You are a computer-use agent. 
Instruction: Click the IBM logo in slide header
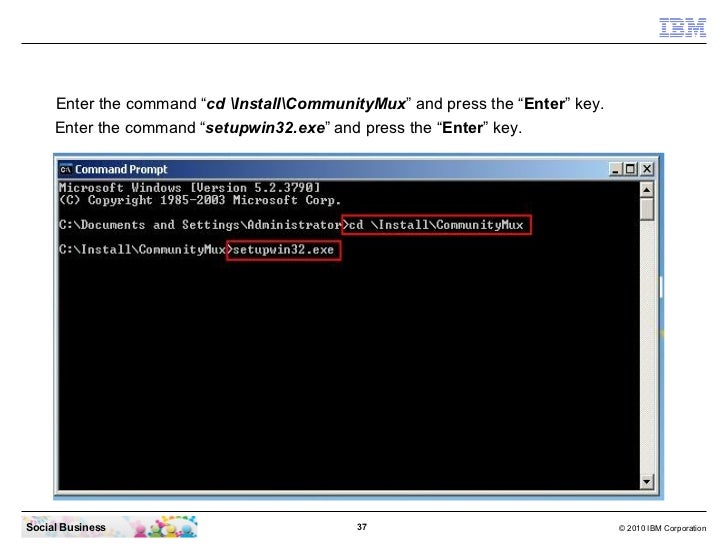click(x=682, y=28)
